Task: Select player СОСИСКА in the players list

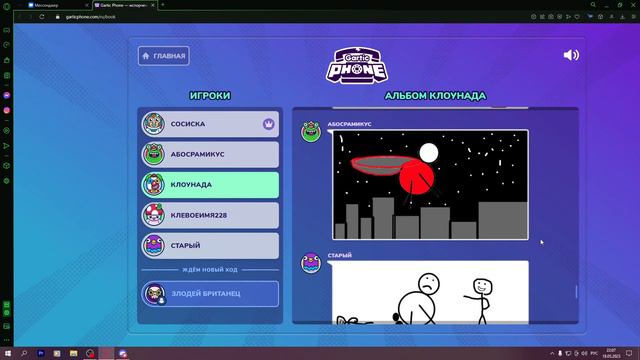Action: point(210,124)
